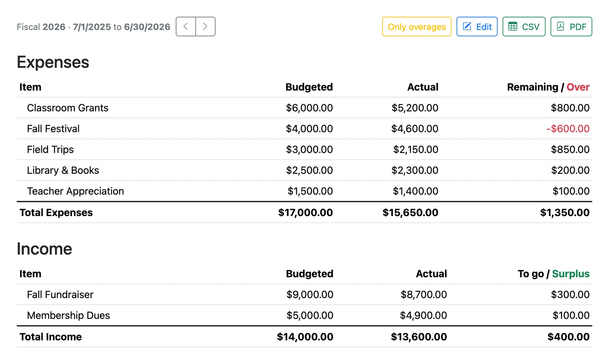
Task: Click Field Trips $2,150.00 actual value
Action: click(416, 149)
